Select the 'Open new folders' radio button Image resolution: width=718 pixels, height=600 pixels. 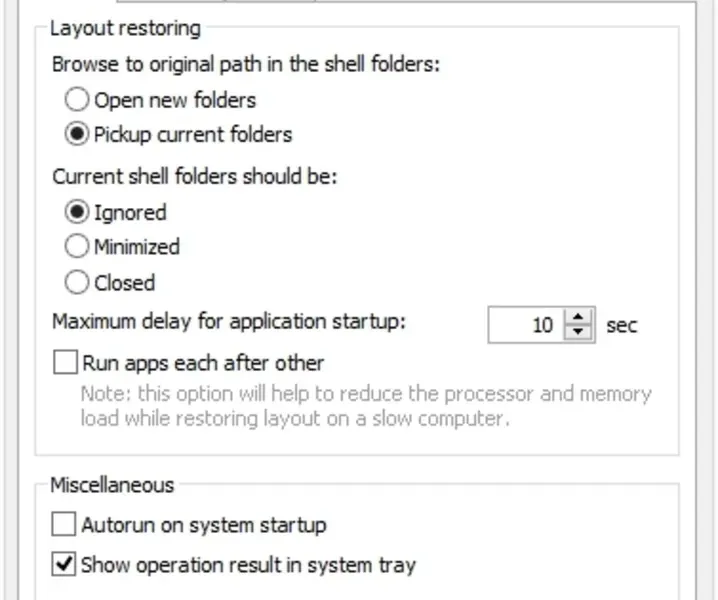pos(77,100)
